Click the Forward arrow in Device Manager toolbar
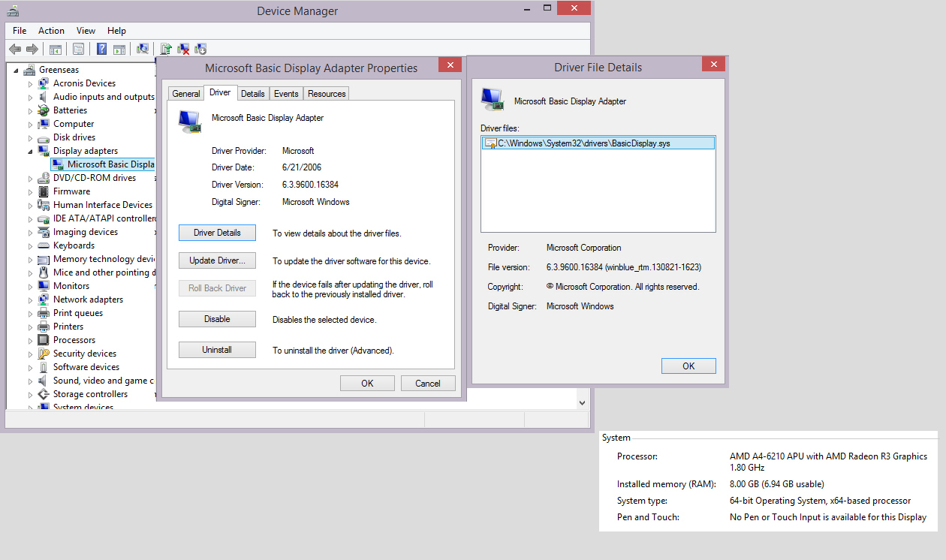 [32, 50]
